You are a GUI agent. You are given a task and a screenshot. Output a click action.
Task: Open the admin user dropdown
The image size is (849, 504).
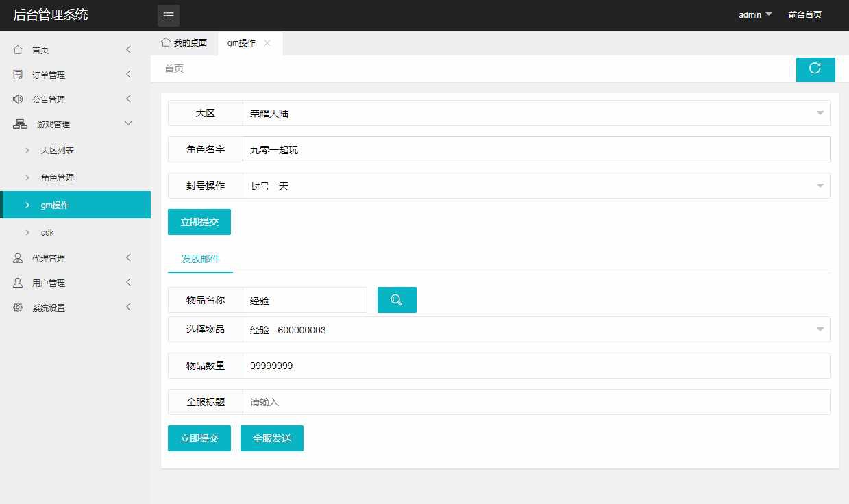tap(755, 14)
